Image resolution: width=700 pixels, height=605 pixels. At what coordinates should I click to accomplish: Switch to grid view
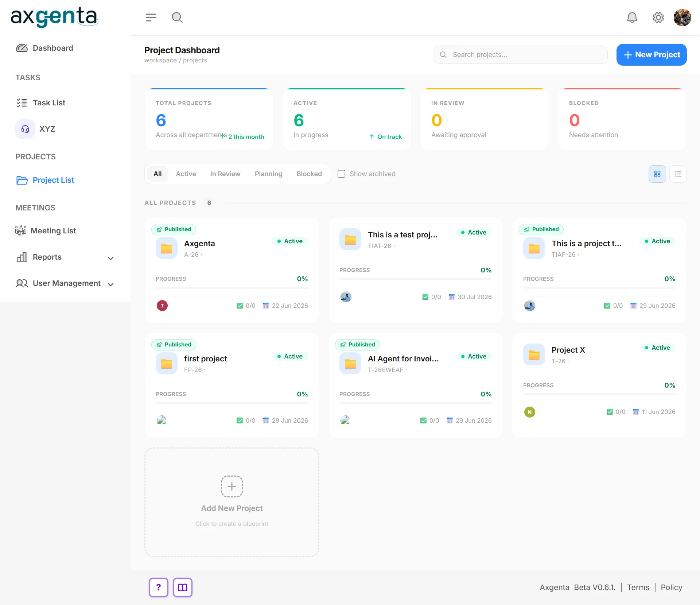click(657, 174)
